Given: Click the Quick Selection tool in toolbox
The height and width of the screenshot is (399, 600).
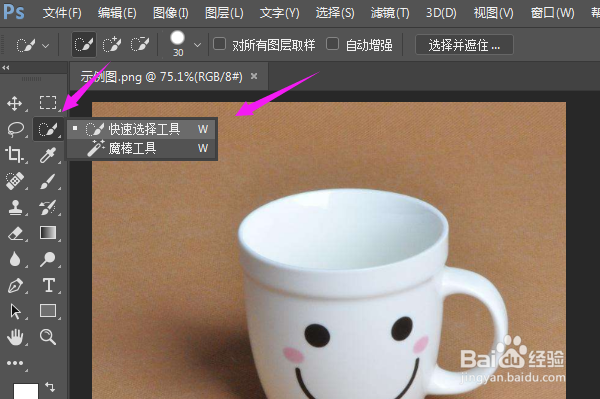Looking at the screenshot, I should 48,129.
